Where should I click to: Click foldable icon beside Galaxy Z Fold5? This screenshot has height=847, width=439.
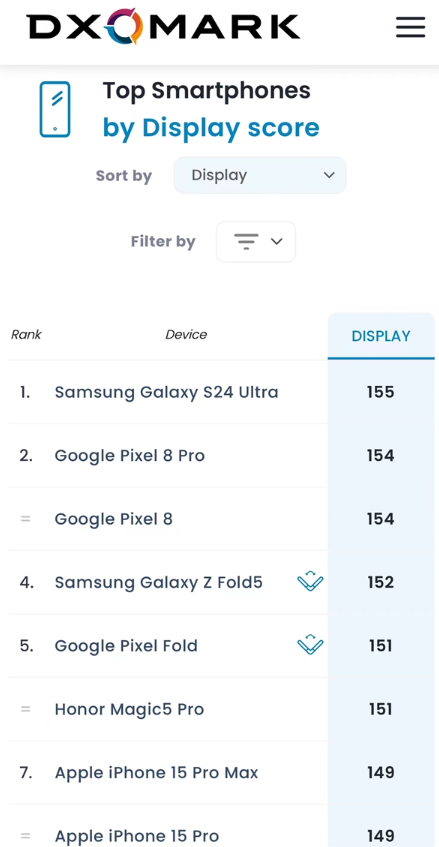pos(310,582)
